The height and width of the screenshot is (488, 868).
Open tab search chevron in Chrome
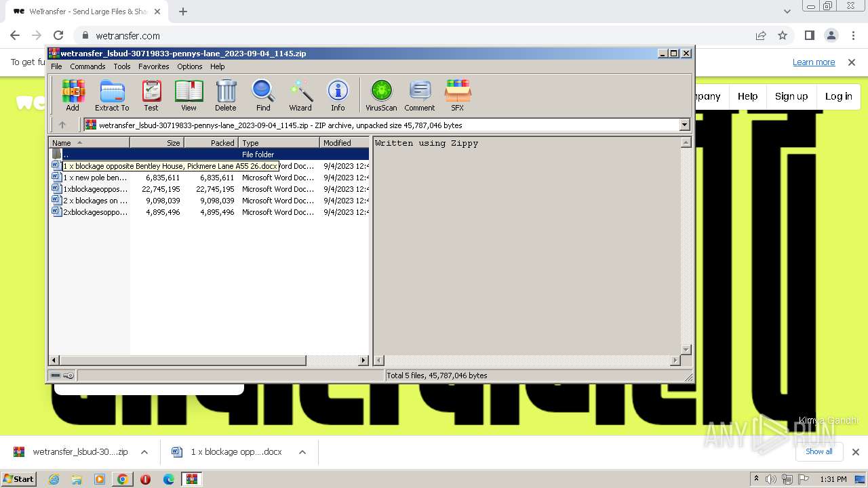pyautogui.click(x=787, y=12)
